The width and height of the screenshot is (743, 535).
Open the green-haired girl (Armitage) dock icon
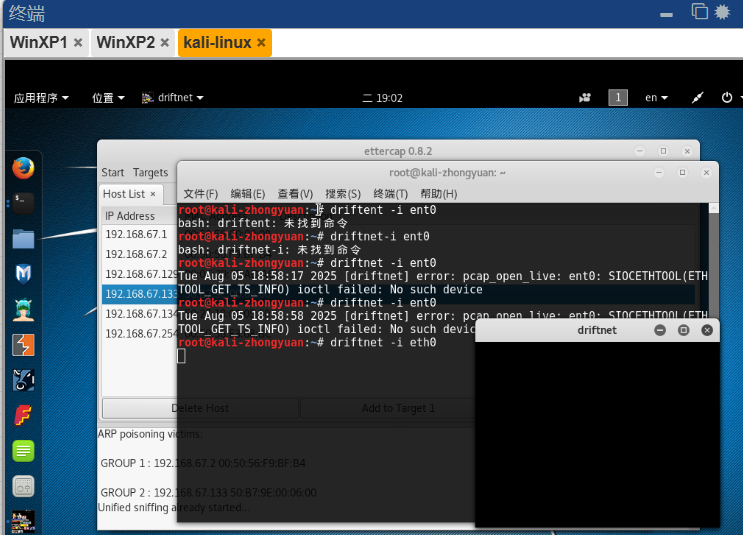click(x=23, y=309)
